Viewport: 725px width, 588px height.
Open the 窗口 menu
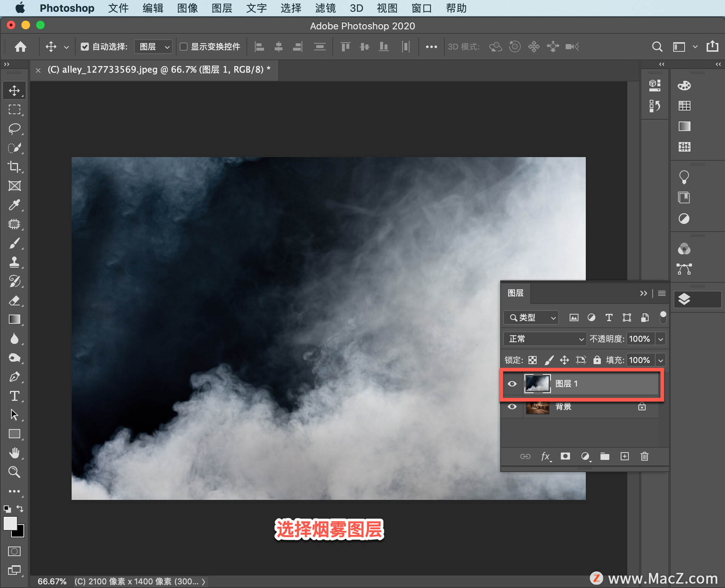tap(422, 8)
